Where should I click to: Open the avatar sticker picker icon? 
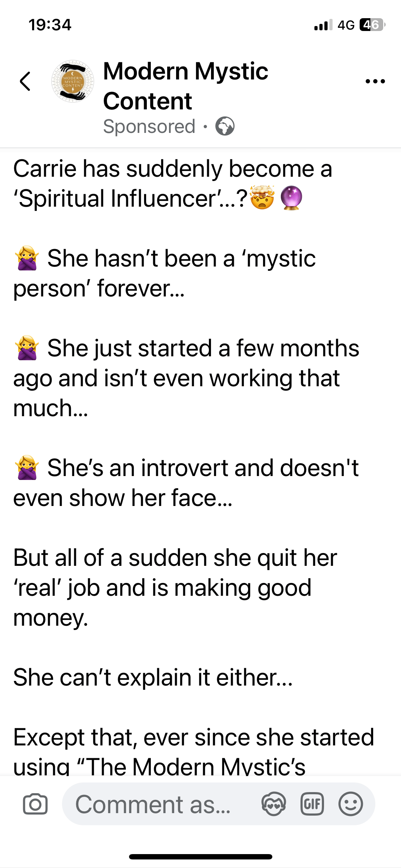pos(273,804)
